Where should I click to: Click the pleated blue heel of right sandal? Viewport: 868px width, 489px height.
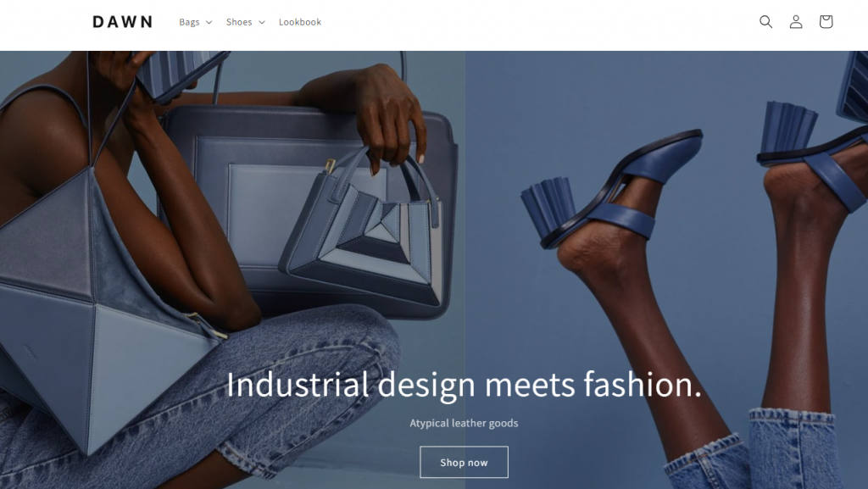788,127
